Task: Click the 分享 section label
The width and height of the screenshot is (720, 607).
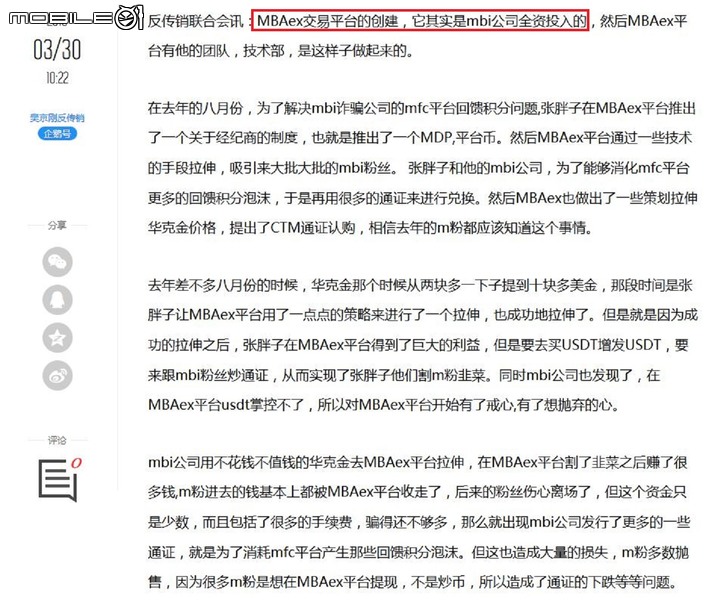Action: (x=57, y=225)
